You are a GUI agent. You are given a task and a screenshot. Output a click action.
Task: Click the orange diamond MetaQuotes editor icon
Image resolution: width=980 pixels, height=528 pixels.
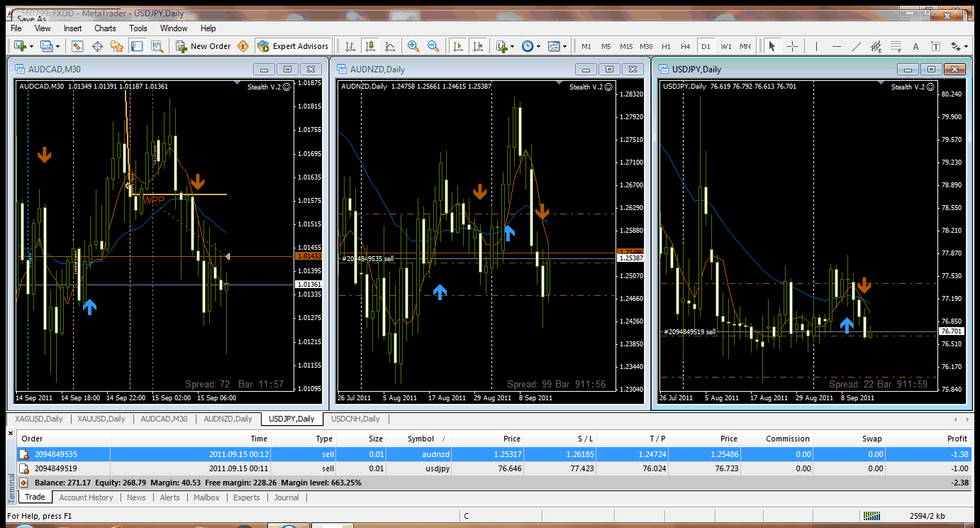pyautogui.click(x=243, y=46)
